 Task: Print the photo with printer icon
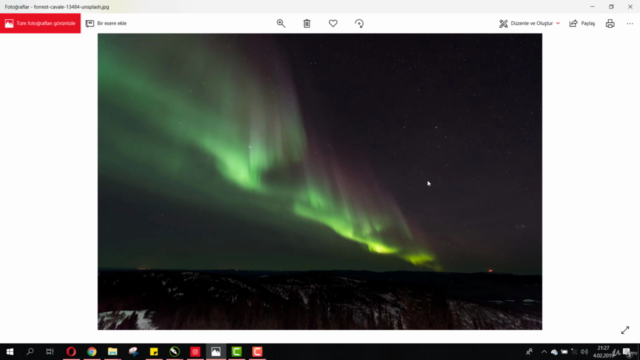click(x=610, y=23)
